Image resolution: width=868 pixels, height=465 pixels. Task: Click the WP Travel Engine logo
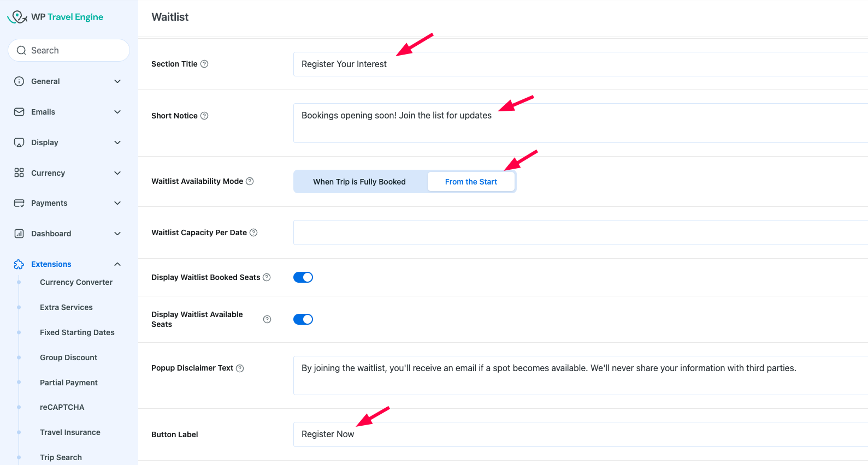click(55, 17)
